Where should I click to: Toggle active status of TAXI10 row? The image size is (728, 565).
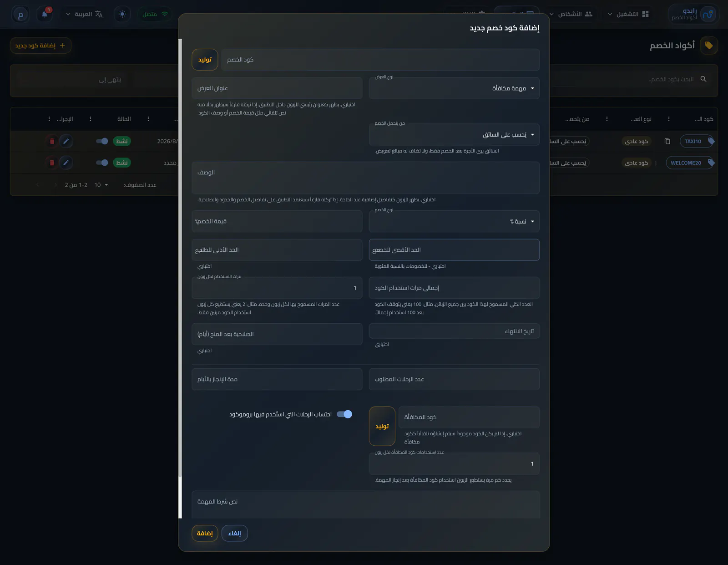[102, 141]
